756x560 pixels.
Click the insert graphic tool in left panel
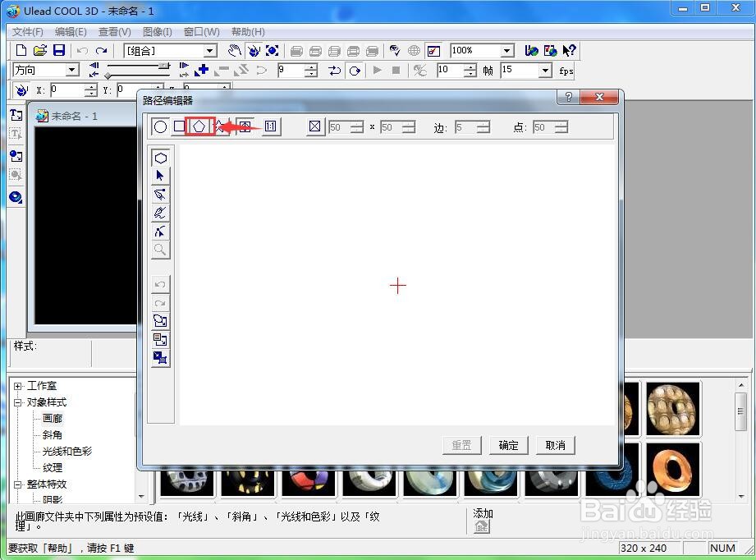click(16, 156)
